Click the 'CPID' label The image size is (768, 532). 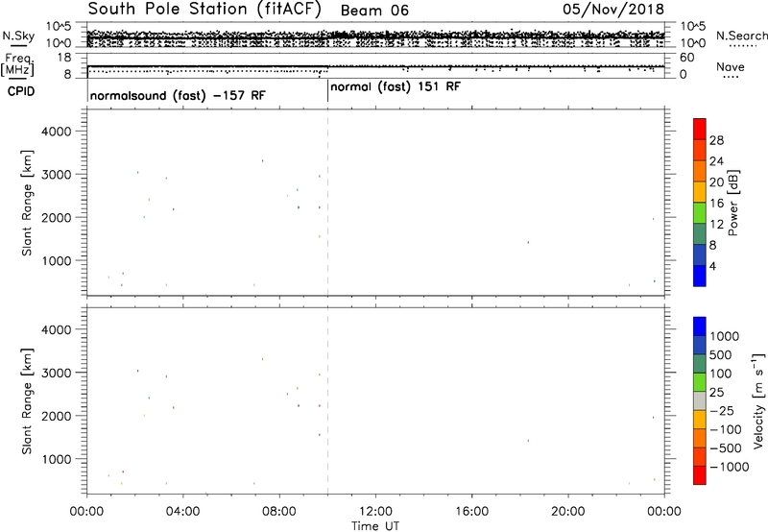[21, 91]
